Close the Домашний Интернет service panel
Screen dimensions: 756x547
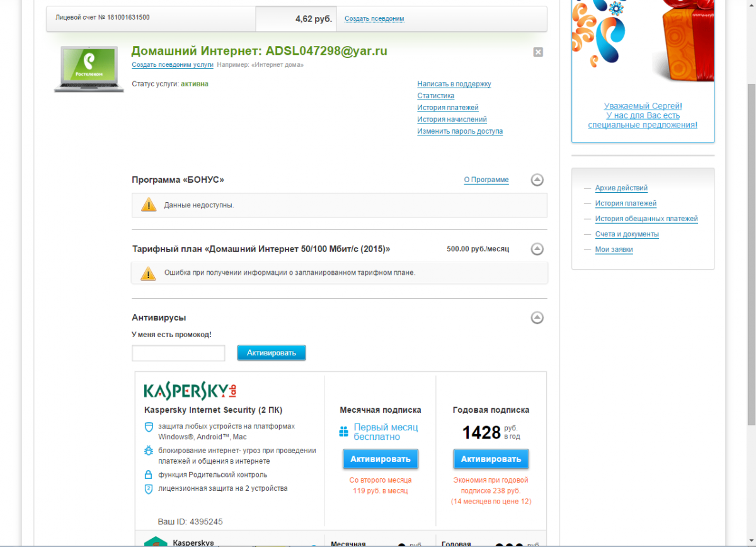pyautogui.click(x=538, y=52)
